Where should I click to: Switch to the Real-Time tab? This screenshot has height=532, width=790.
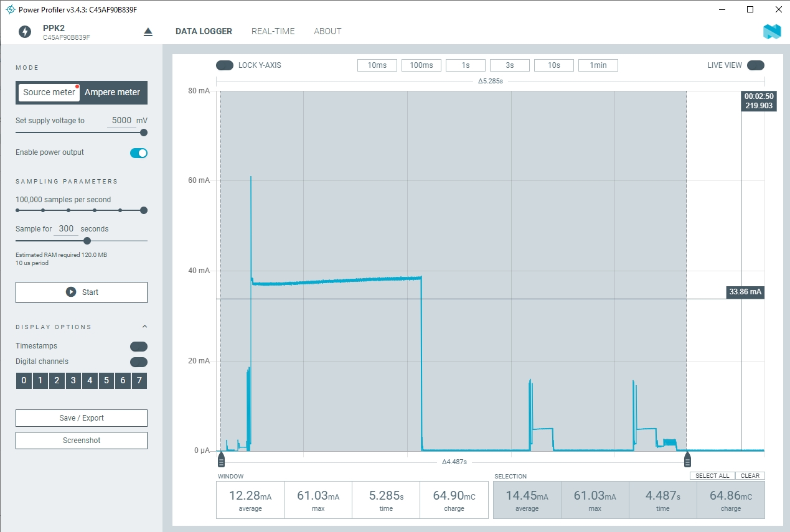(x=273, y=31)
